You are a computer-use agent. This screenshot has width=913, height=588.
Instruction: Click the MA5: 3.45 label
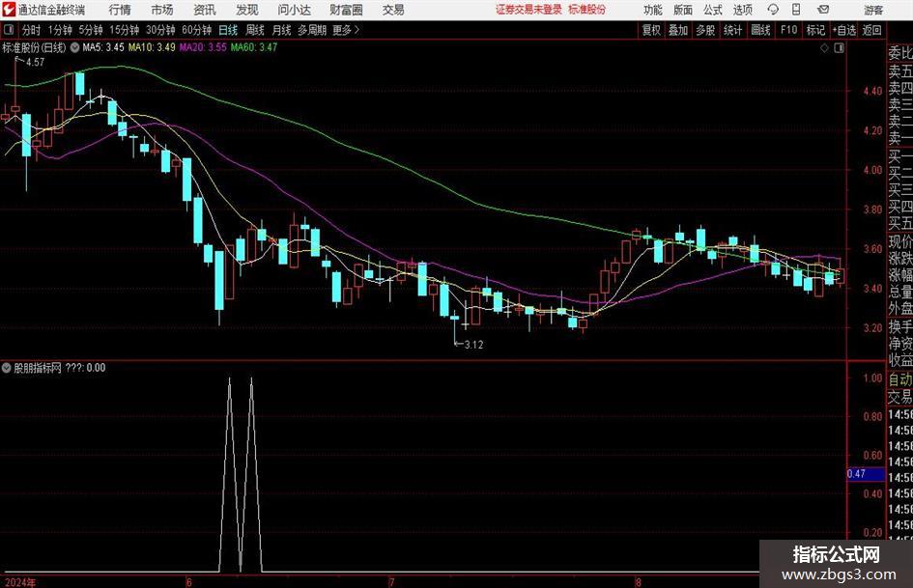tap(103, 47)
